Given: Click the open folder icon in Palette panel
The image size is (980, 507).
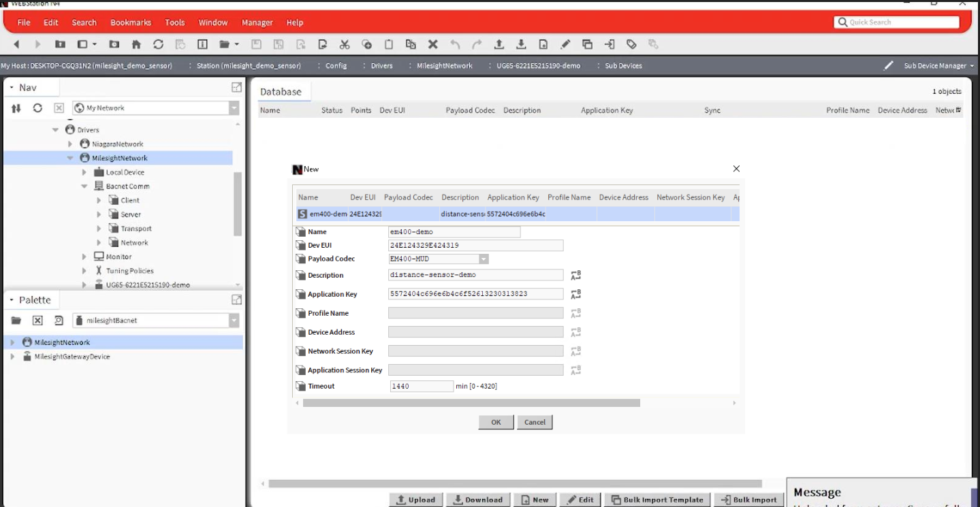Looking at the screenshot, I should (16, 321).
